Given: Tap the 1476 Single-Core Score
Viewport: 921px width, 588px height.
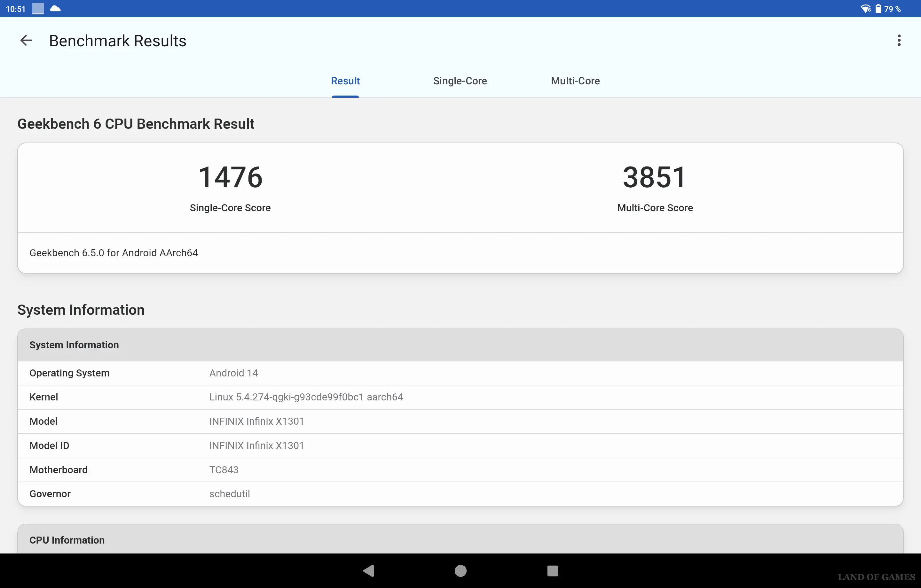Looking at the screenshot, I should pyautogui.click(x=230, y=178).
